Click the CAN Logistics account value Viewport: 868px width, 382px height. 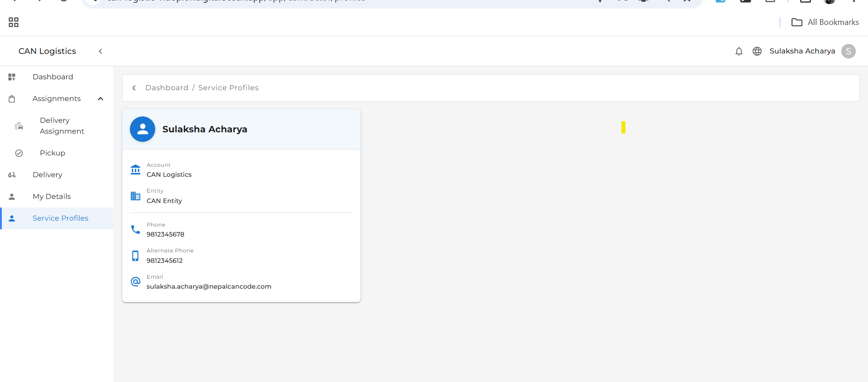(169, 175)
